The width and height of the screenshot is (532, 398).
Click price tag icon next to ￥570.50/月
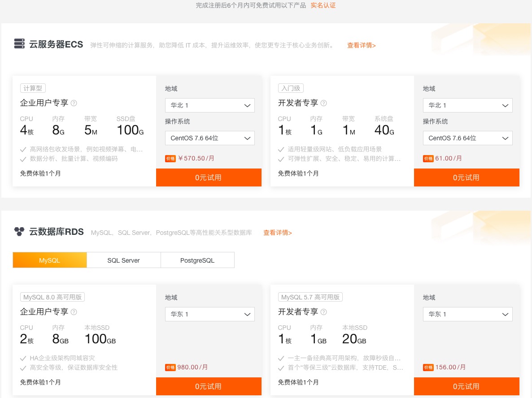pos(170,159)
